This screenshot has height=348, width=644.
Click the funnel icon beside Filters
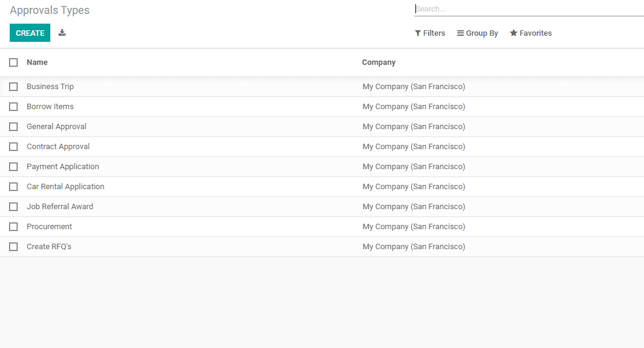418,33
